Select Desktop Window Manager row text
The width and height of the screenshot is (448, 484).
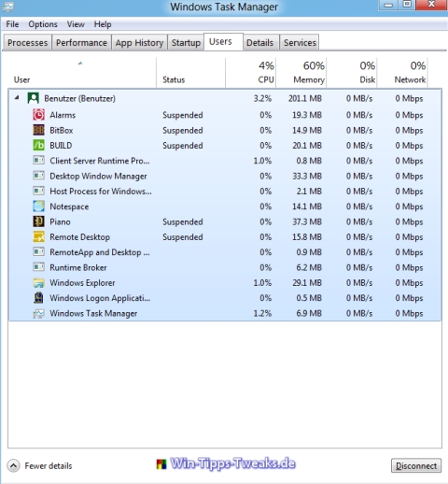click(98, 176)
